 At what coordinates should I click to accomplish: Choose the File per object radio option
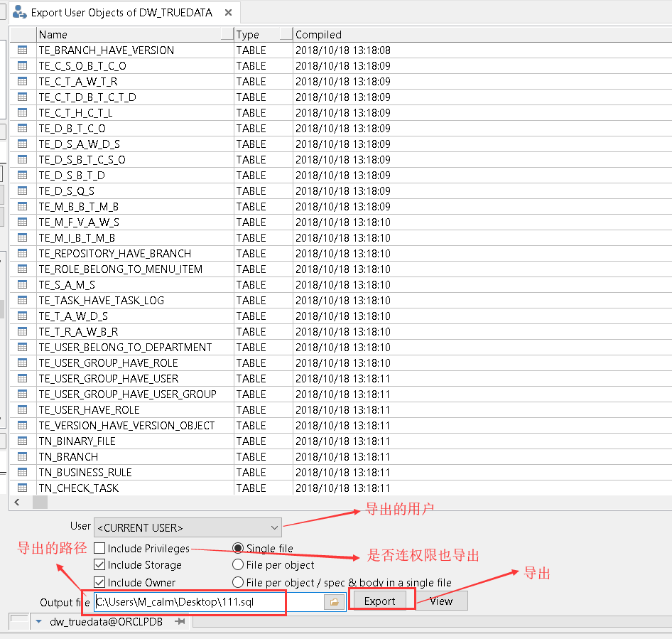coord(238,564)
